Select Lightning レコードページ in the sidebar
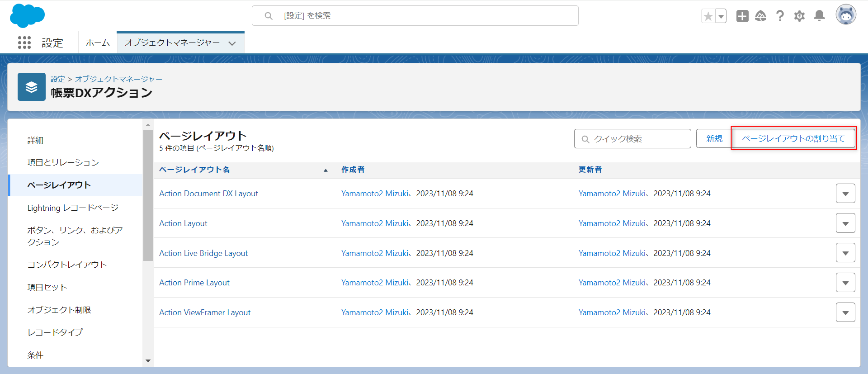This screenshot has height=374, width=868. (73, 208)
